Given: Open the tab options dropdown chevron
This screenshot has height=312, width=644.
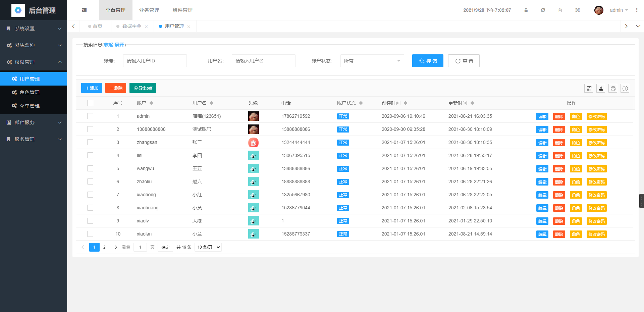Looking at the screenshot, I should point(638,26).
